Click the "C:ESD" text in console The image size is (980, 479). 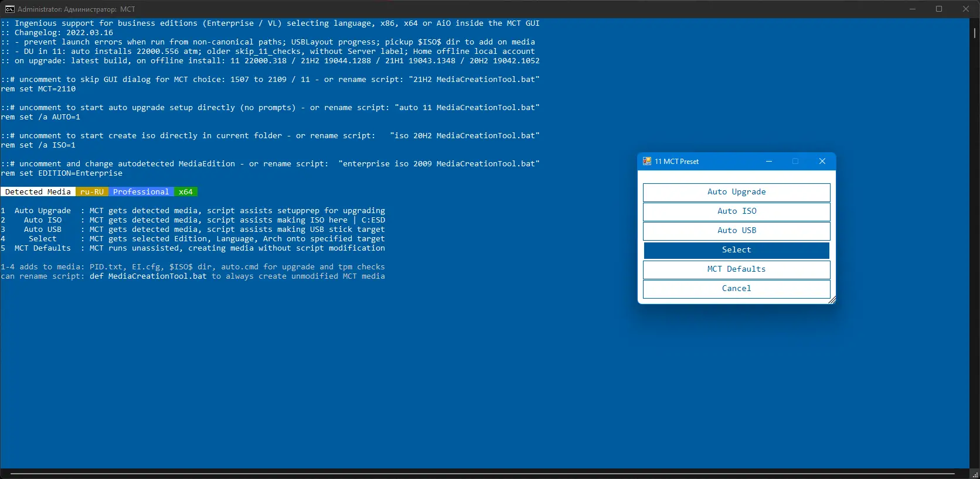click(x=373, y=220)
